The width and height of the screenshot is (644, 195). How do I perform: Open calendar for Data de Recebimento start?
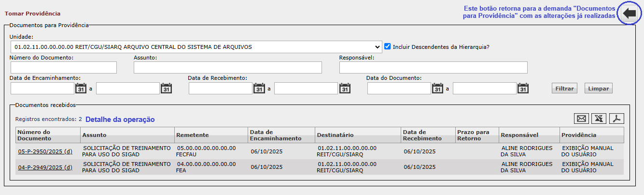coord(259,89)
